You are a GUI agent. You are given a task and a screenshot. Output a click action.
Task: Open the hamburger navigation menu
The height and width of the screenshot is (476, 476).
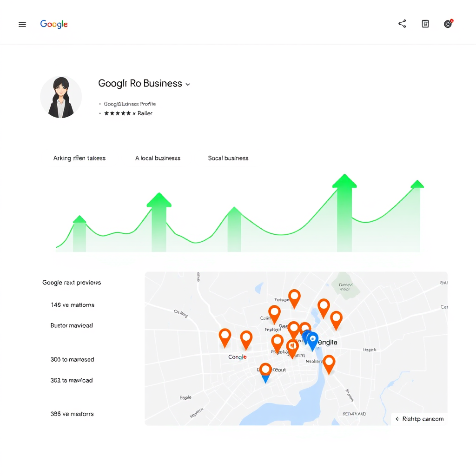coord(22,24)
